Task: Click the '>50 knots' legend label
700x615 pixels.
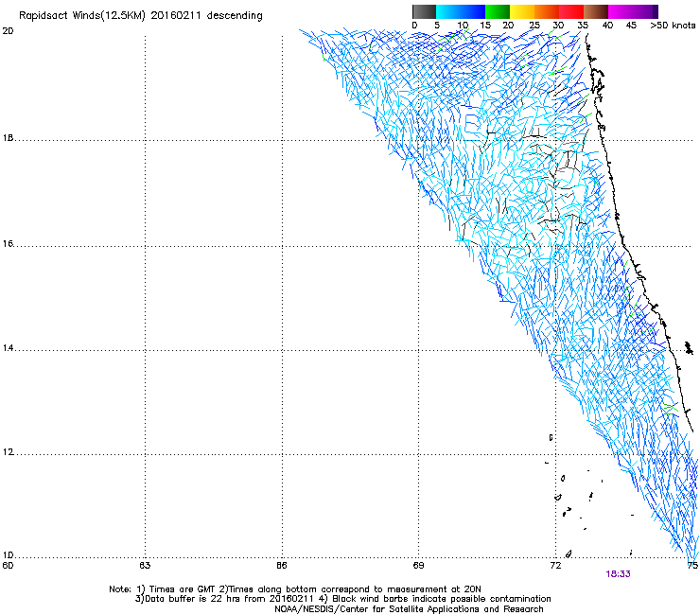Action: (x=673, y=26)
